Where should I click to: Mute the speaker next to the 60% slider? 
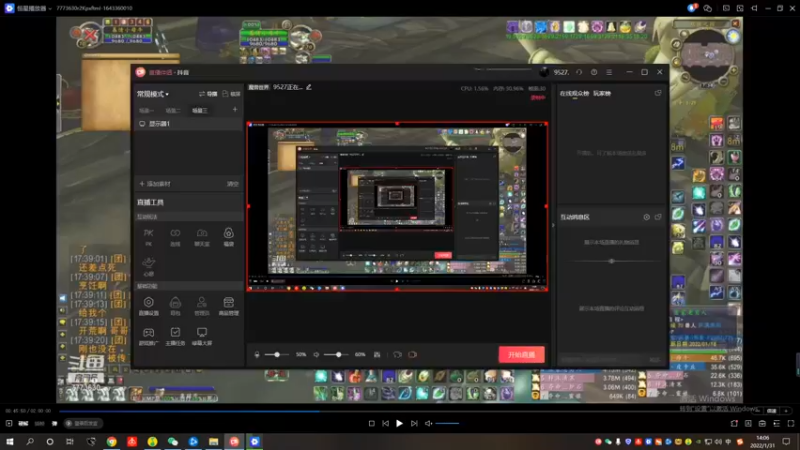316,355
